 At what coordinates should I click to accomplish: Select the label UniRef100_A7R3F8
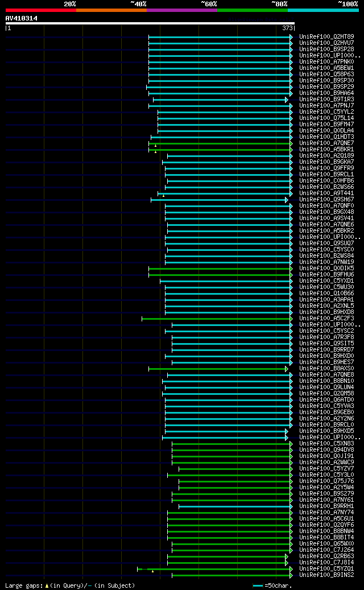click(326, 337)
